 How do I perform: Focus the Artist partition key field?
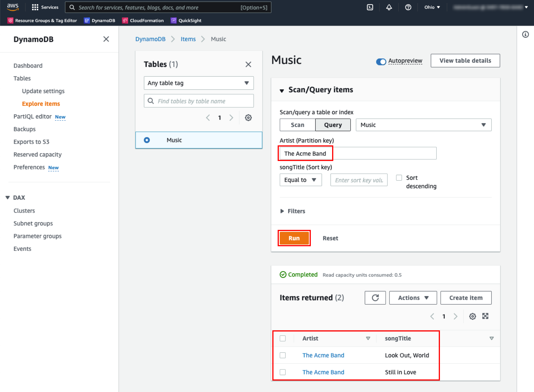[358, 153]
